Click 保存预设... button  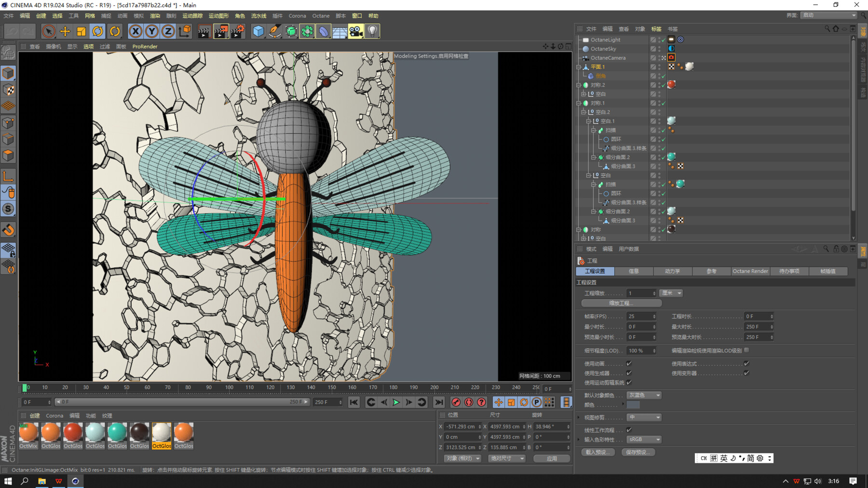[637, 452]
